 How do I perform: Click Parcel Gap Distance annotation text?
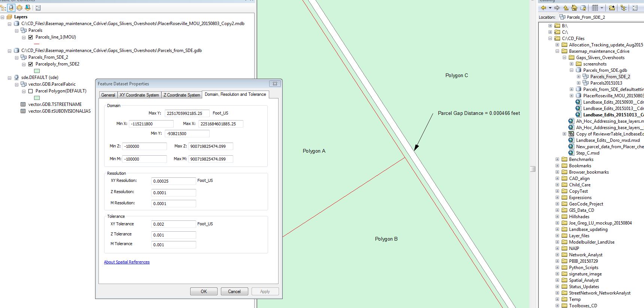pyautogui.click(x=479, y=113)
